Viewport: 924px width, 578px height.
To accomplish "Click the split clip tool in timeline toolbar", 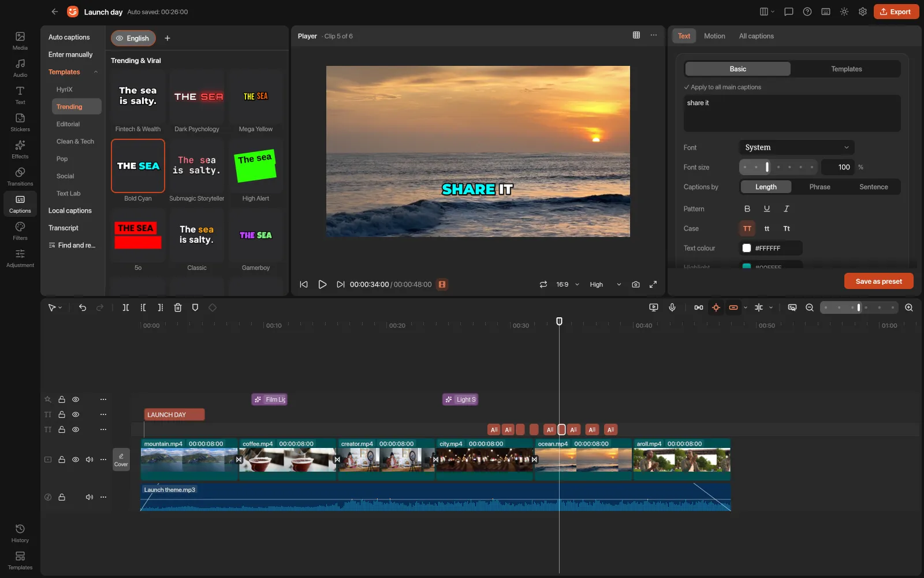I will coord(126,307).
